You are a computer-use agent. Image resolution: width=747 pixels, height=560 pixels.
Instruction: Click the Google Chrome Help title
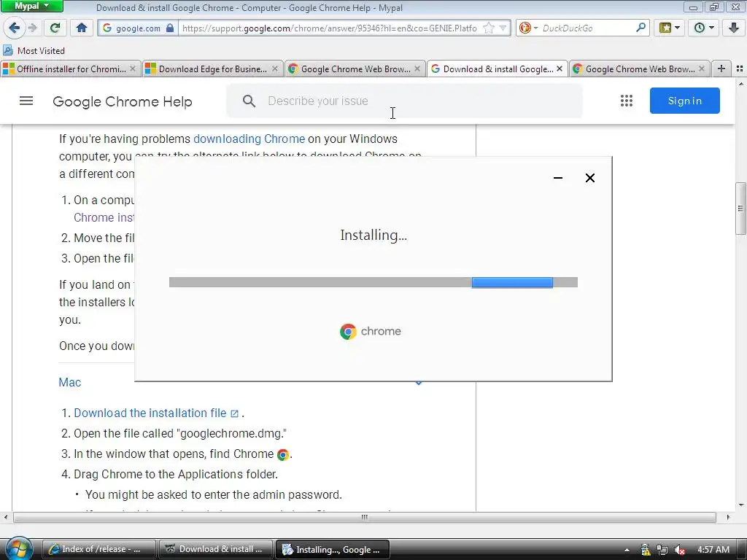click(123, 101)
